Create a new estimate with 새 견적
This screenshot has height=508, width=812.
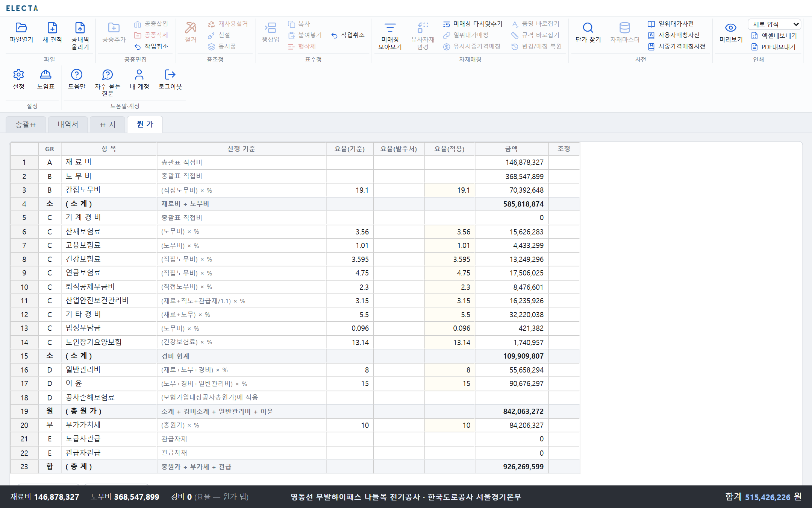click(x=52, y=32)
